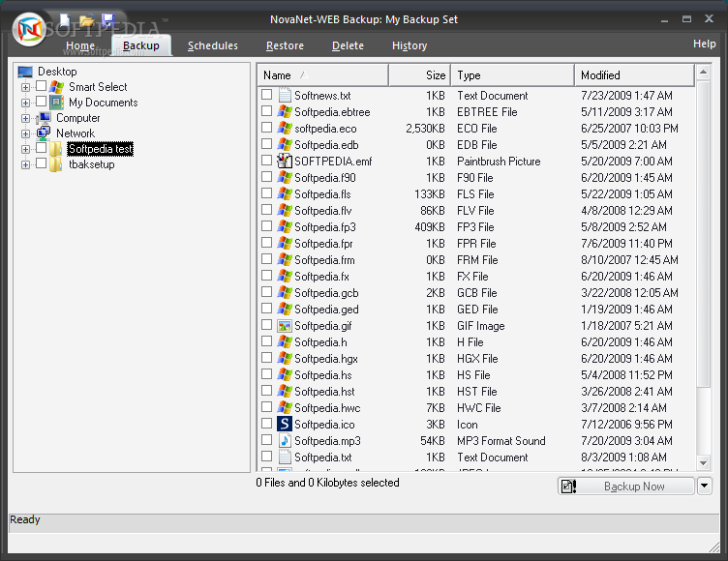Click the Softpedia test folder icon

coord(56,149)
